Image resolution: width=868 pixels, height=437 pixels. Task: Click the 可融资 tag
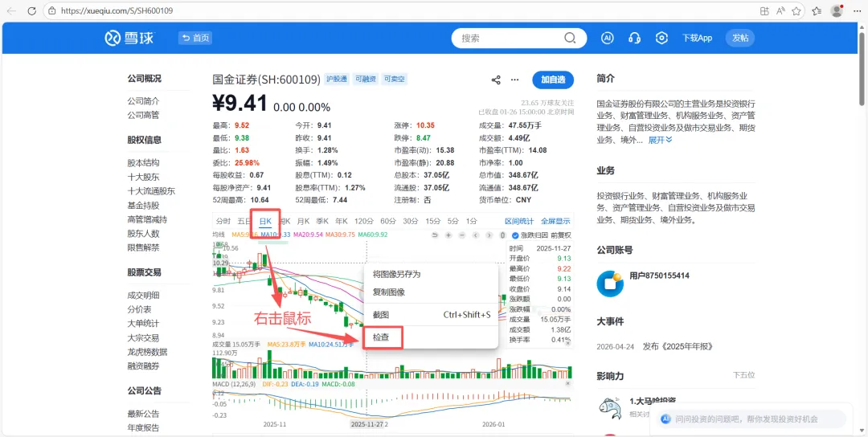click(x=366, y=80)
